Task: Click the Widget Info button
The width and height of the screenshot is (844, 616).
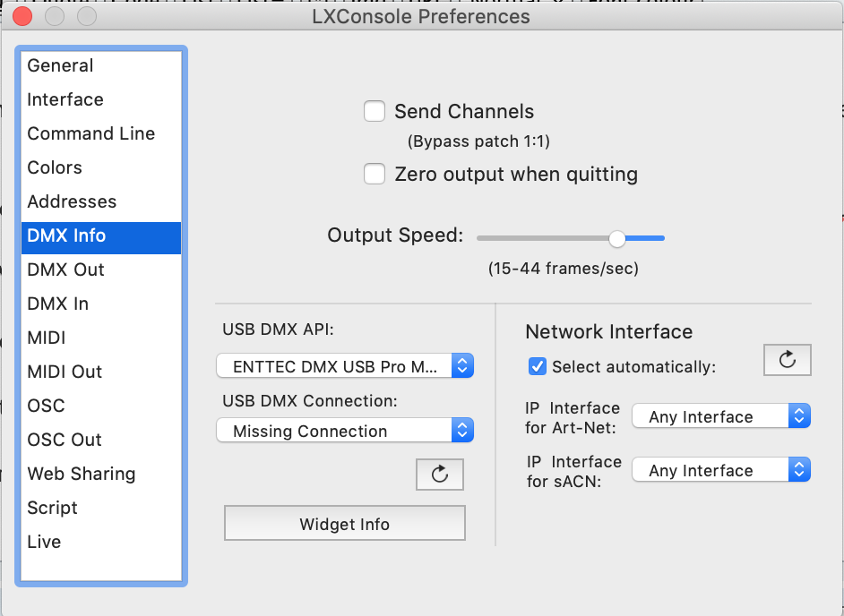Action: 345,523
